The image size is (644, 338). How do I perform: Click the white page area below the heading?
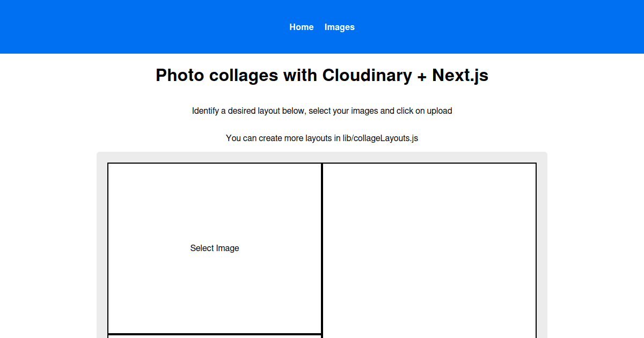click(x=80, y=91)
